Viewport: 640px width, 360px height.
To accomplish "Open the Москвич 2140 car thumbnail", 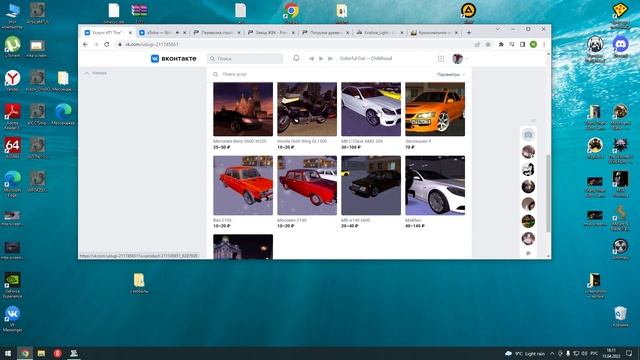I will click(x=307, y=185).
